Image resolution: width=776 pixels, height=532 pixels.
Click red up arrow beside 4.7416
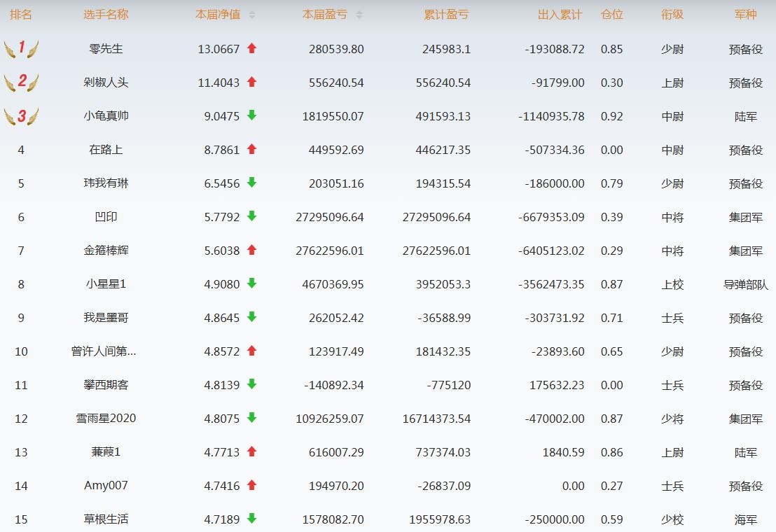click(x=252, y=485)
